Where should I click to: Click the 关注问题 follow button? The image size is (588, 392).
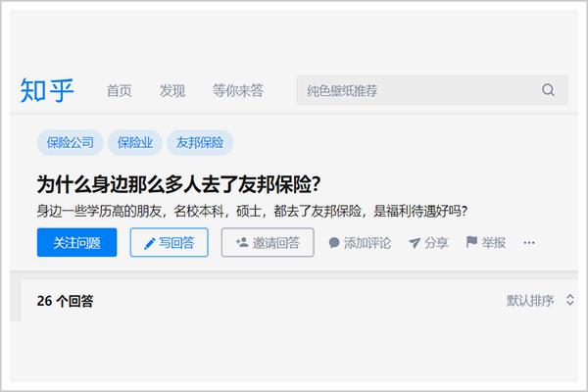click(x=76, y=242)
